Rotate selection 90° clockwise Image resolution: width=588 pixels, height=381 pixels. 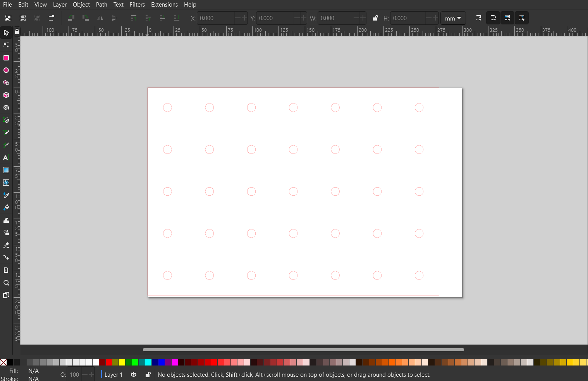point(86,18)
